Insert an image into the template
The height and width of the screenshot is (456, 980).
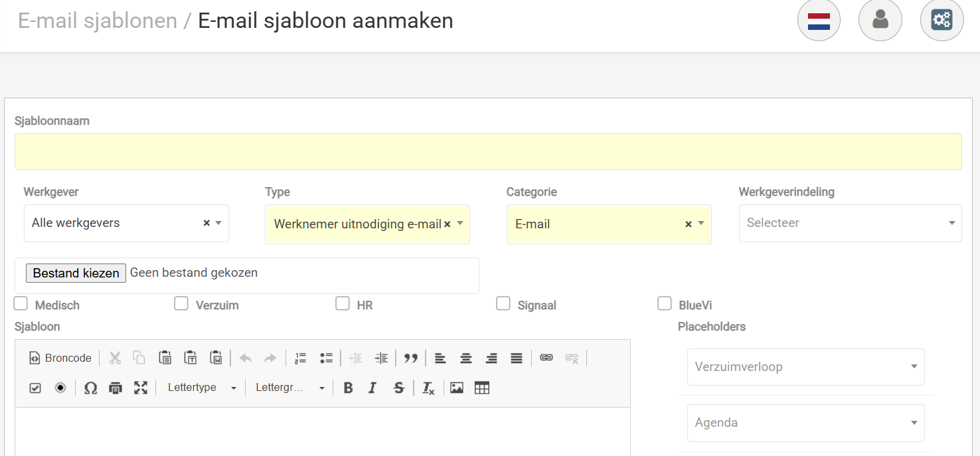[x=457, y=388]
